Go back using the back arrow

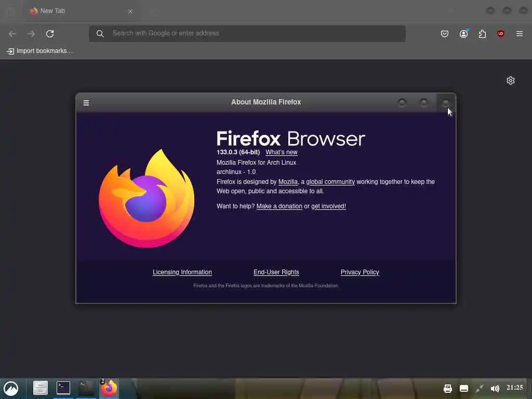coord(12,34)
